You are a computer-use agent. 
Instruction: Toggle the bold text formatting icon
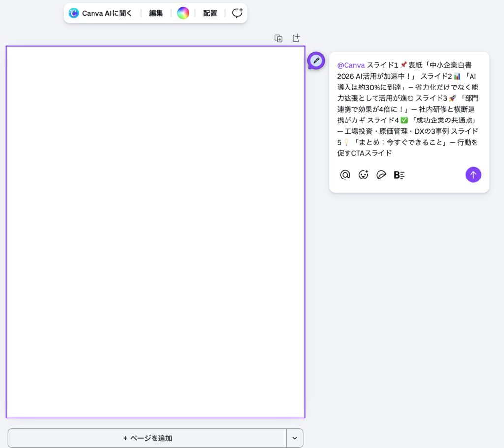399,175
